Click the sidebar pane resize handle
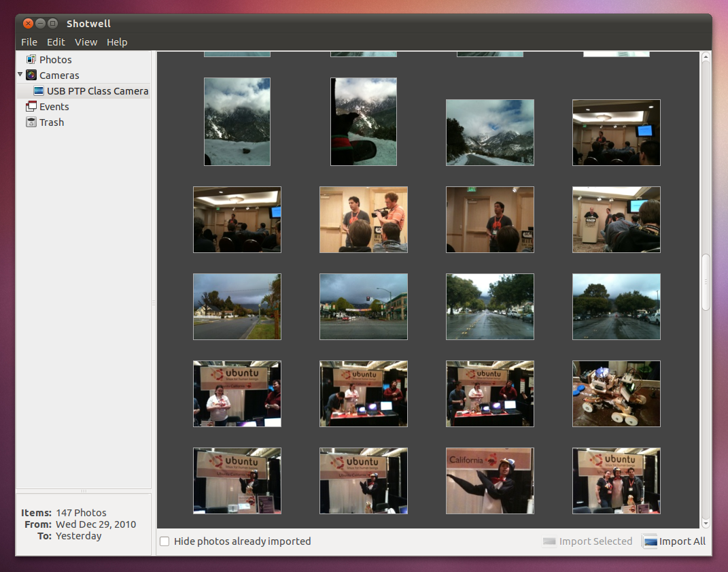 coord(154,303)
